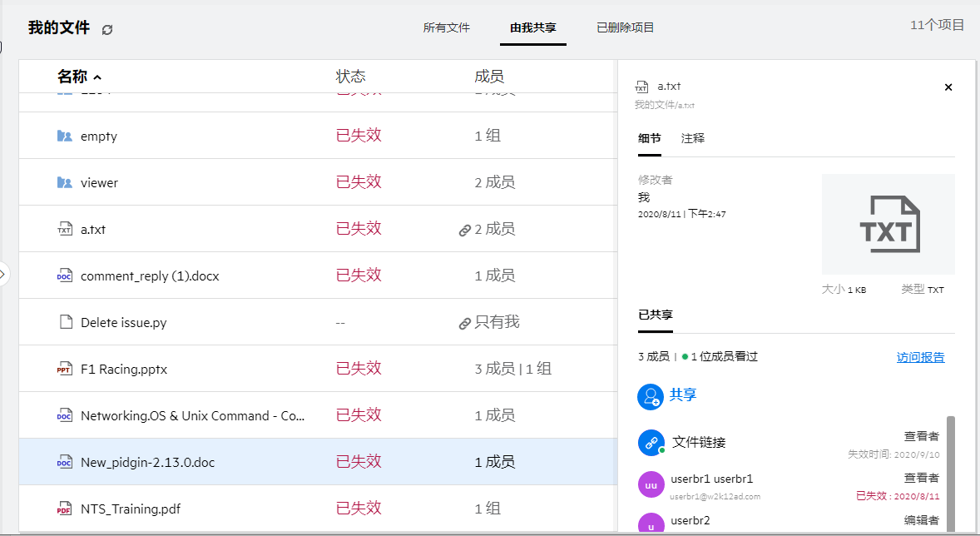Click the empty folder icon
The image size is (980, 536).
tap(65, 136)
